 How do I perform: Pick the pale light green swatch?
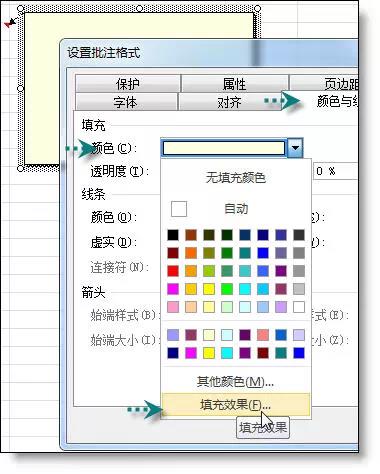click(227, 307)
